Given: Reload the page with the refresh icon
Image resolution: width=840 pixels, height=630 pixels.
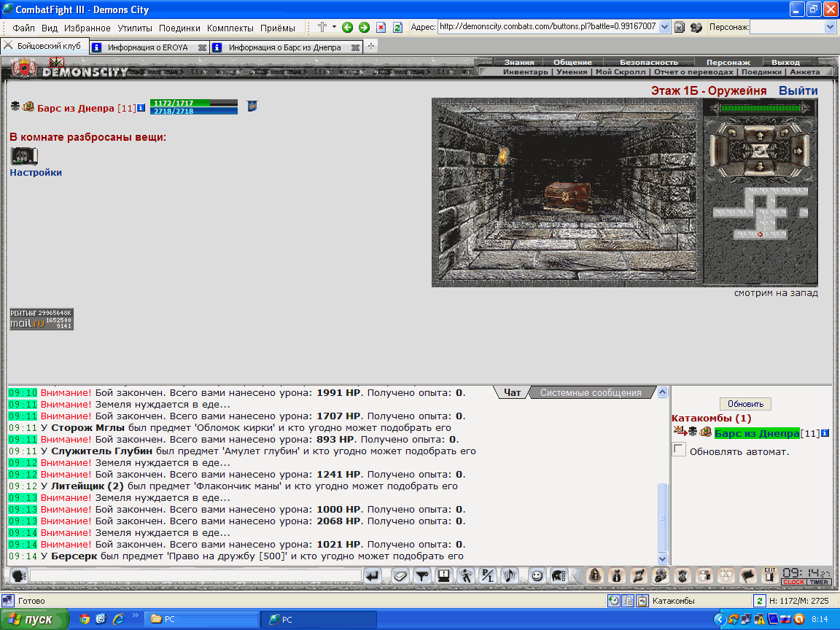Looking at the screenshot, I should 397,27.
